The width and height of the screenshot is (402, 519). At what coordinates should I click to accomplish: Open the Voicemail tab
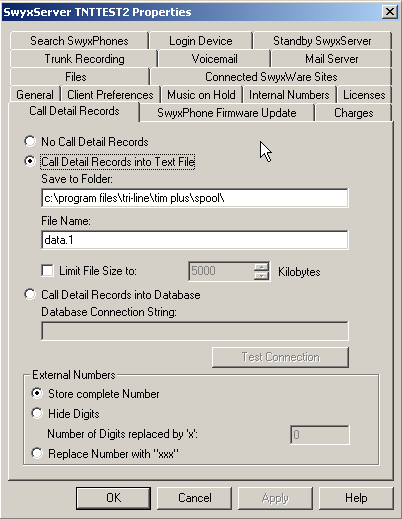point(214,59)
